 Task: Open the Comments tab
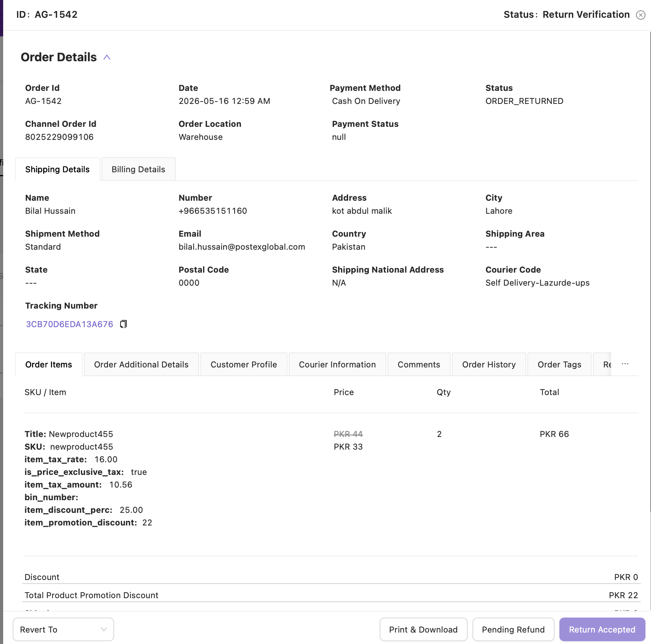419,364
